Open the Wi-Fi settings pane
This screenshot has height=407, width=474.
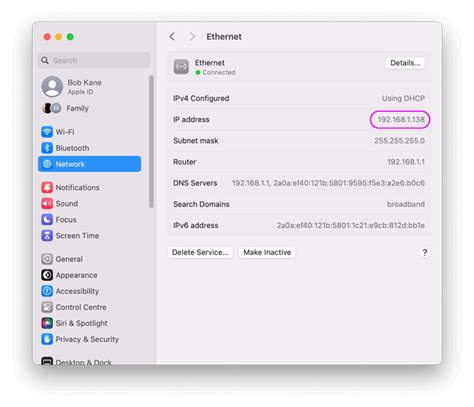coord(89,132)
